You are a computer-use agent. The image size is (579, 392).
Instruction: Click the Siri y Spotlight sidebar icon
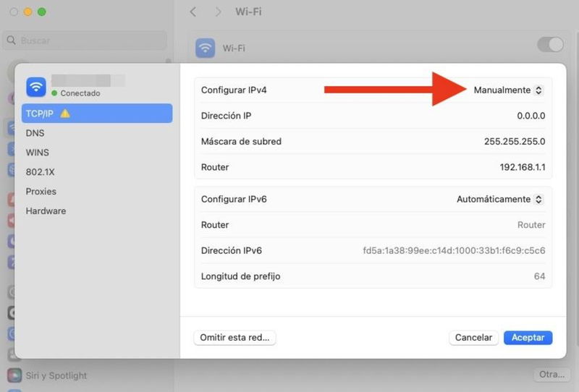pos(14,375)
